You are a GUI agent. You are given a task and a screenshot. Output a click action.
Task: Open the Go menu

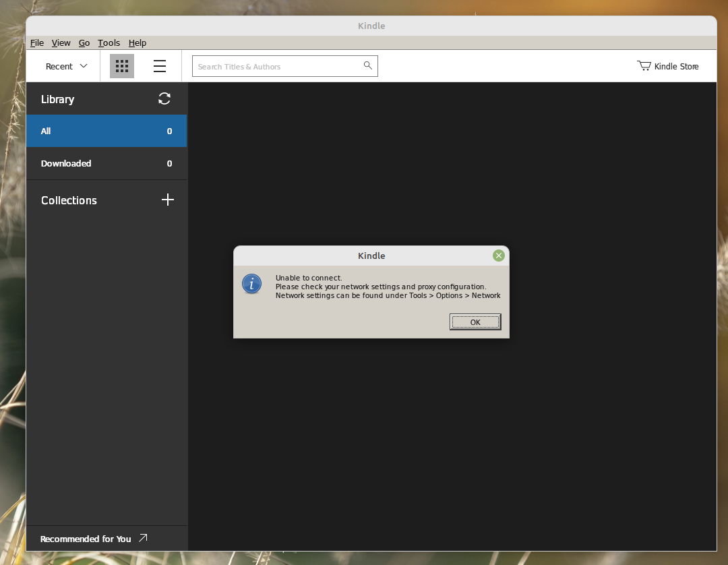point(84,42)
